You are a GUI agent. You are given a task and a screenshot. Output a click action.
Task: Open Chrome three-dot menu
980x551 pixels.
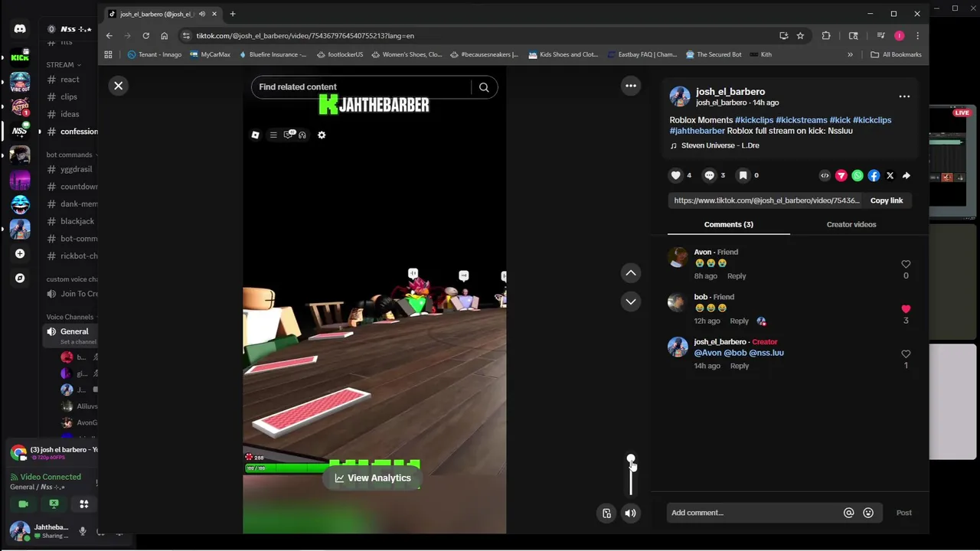917,35
